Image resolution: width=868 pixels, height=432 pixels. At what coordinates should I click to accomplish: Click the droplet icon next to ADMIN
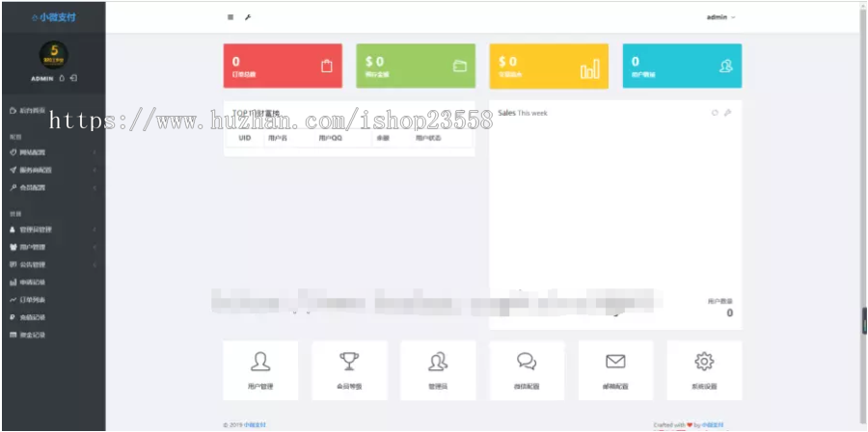tap(62, 78)
